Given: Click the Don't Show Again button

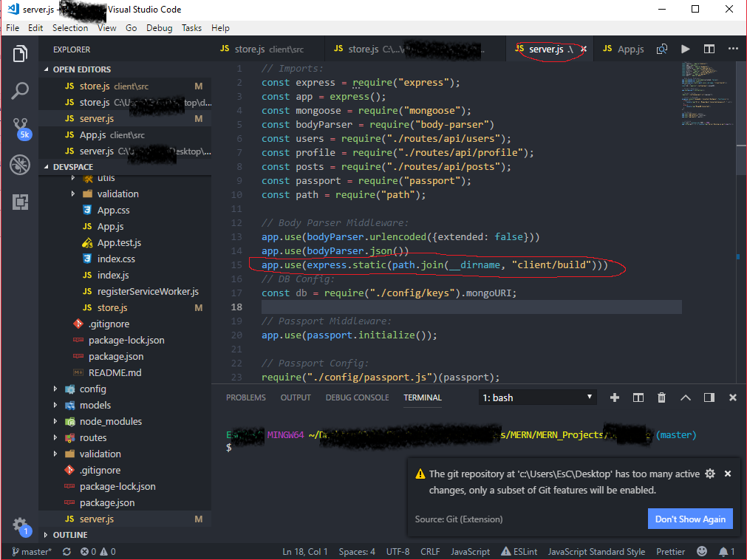Looking at the screenshot, I should pyautogui.click(x=690, y=519).
